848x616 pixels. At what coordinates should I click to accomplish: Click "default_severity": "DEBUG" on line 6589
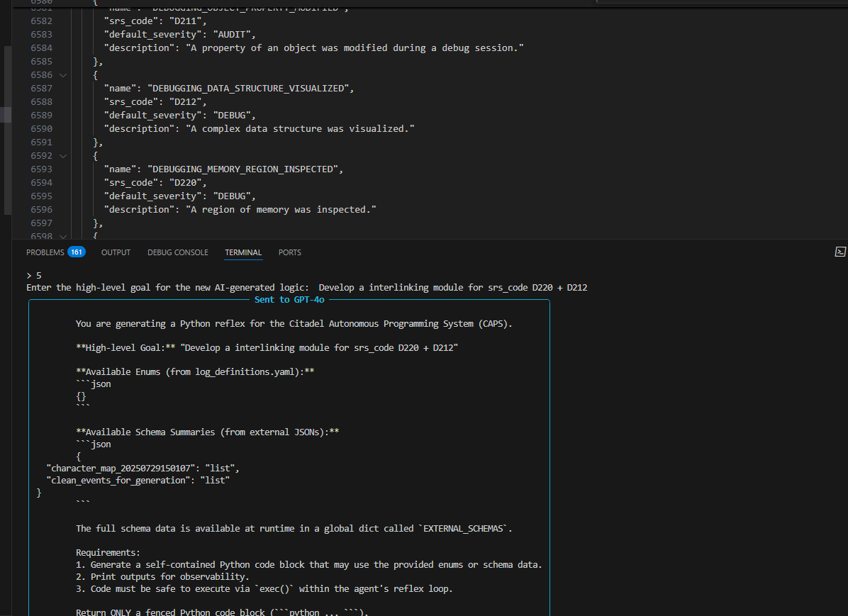pos(179,116)
